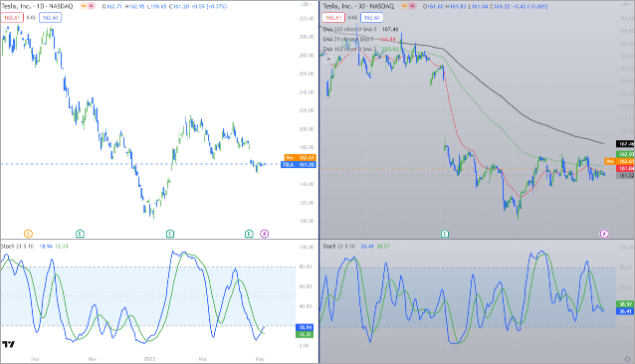
Task: Click the earnings marker on the 30-minute chart
Action: 445,234
